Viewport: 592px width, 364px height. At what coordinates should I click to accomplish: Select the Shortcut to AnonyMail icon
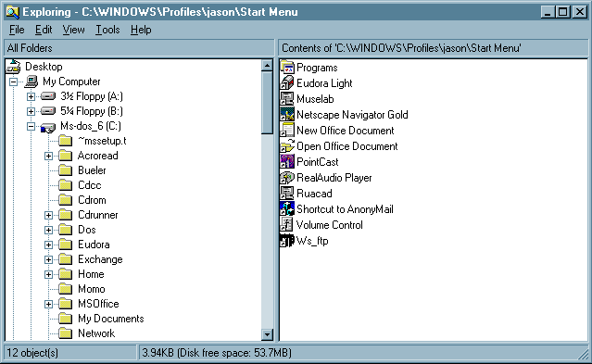tap(287, 208)
